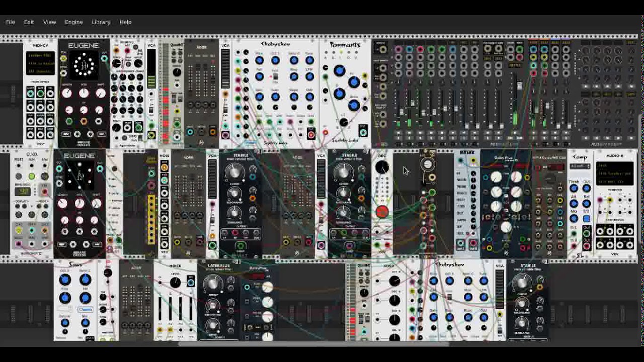644x362 pixels.
Task: Click the CLK 1 output on CLKD
Action: point(19,231)
